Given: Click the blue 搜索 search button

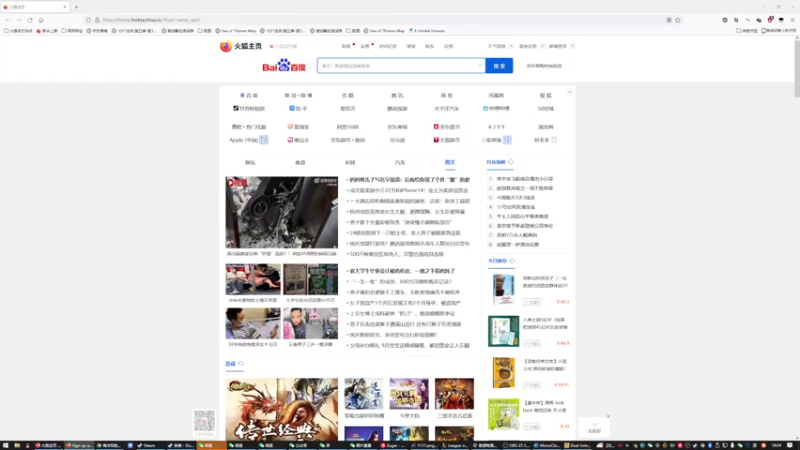Looking at the screenshot, I should pyautogui.click(x=499, y=66).
